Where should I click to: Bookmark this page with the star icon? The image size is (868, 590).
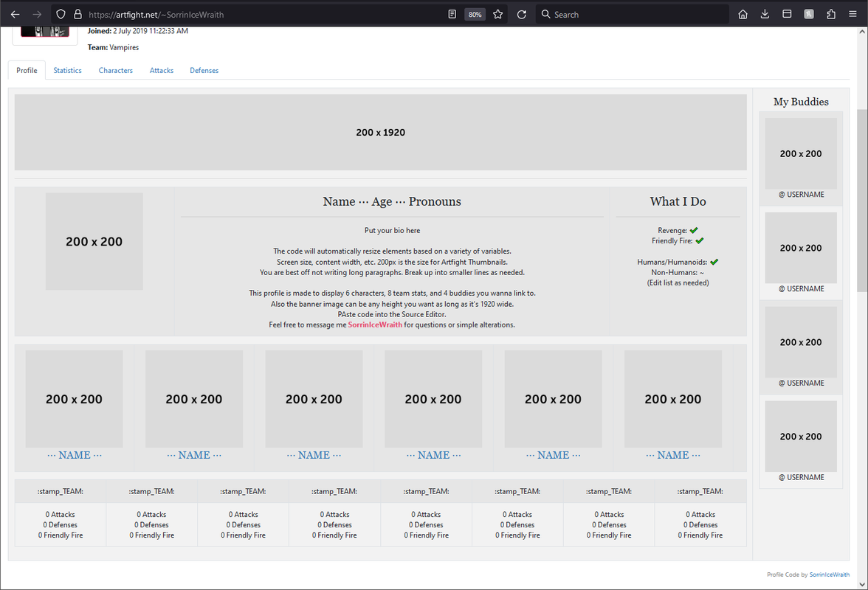pyautogui.click(x=498, y=14)
